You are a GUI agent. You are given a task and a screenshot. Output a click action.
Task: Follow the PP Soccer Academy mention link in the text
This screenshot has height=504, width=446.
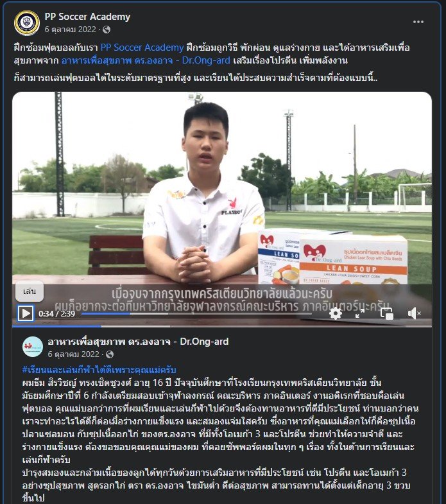(x=142, y=48)
